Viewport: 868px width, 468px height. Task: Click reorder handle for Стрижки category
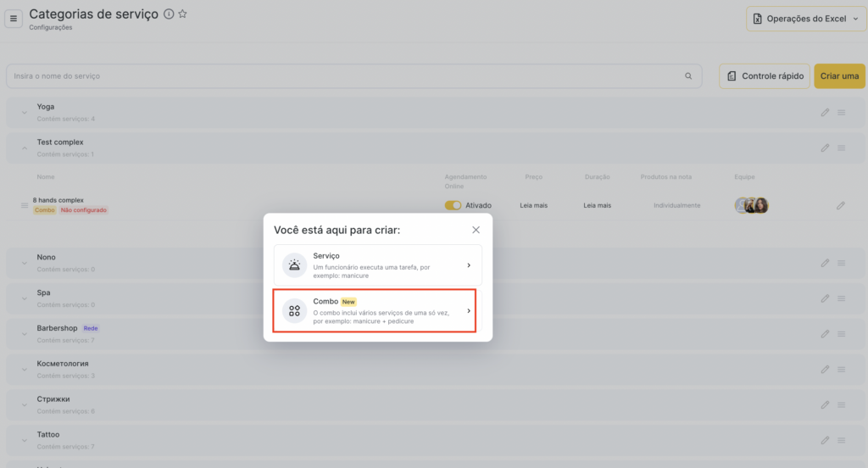[842, 405]
